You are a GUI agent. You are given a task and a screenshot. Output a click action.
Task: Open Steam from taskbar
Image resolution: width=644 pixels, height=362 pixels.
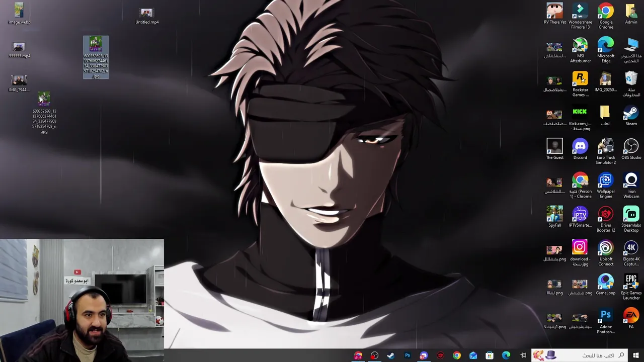(390, 355)
